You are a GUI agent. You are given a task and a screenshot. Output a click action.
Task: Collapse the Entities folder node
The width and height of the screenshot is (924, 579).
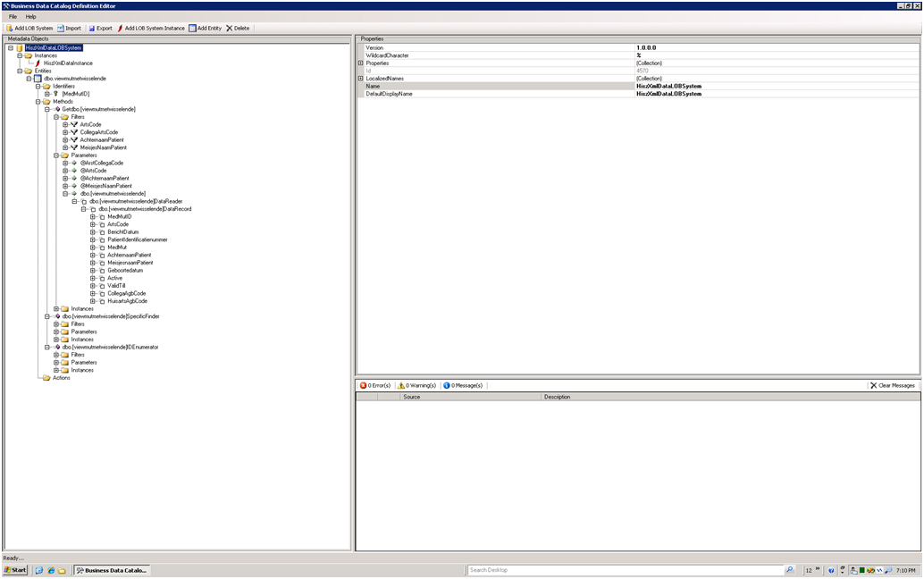pos(20,71)
